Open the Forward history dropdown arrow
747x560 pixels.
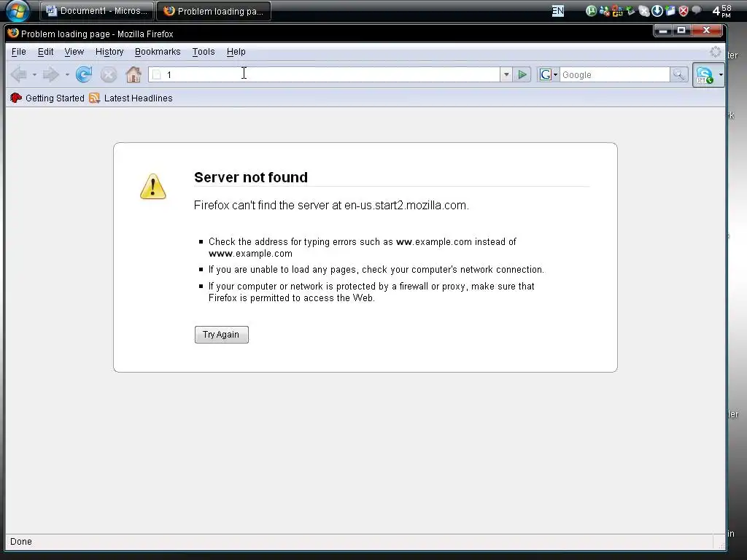[67, 75]
